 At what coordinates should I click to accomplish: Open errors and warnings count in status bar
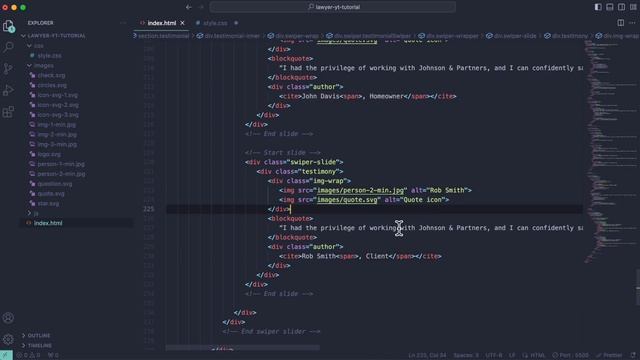pyautogui.click(x=28, y=356)
